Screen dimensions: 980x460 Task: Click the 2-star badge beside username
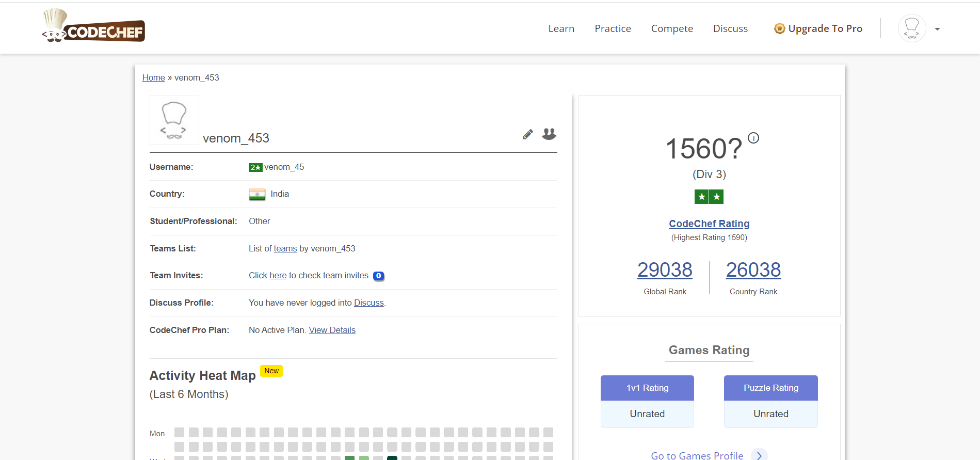[255, 167]
